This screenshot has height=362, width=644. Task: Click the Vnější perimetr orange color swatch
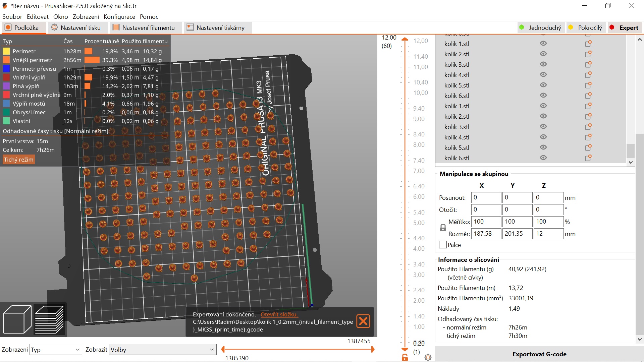(6, 60)
